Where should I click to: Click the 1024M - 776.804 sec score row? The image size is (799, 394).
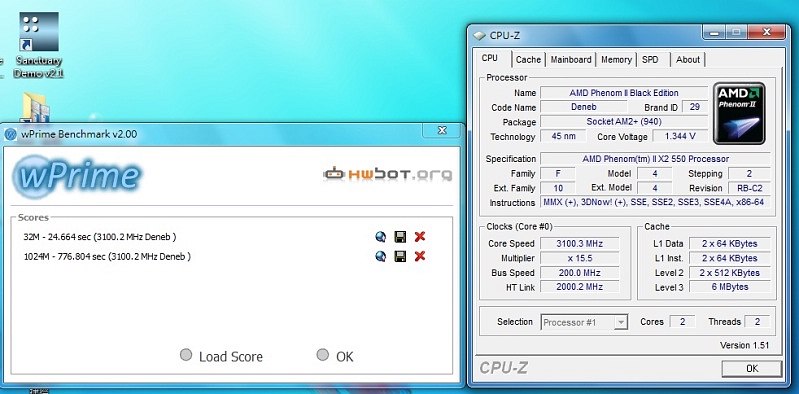(x=107, y=256)
